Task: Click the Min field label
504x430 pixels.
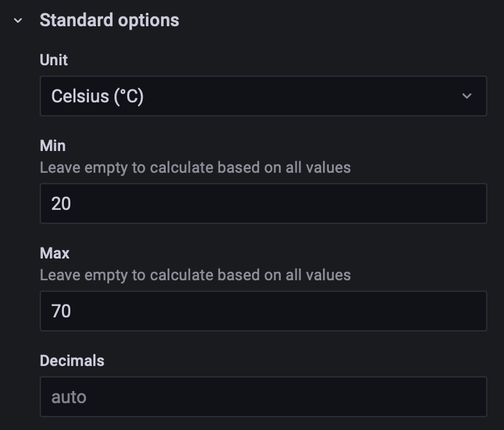Action: 52,145
